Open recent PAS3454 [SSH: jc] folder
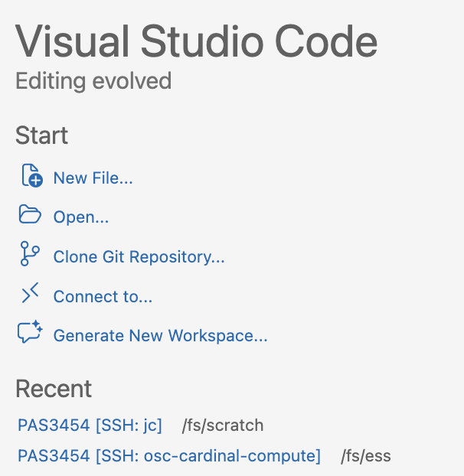The height and width of the screenshot is (476, 464). pos(90,425)
